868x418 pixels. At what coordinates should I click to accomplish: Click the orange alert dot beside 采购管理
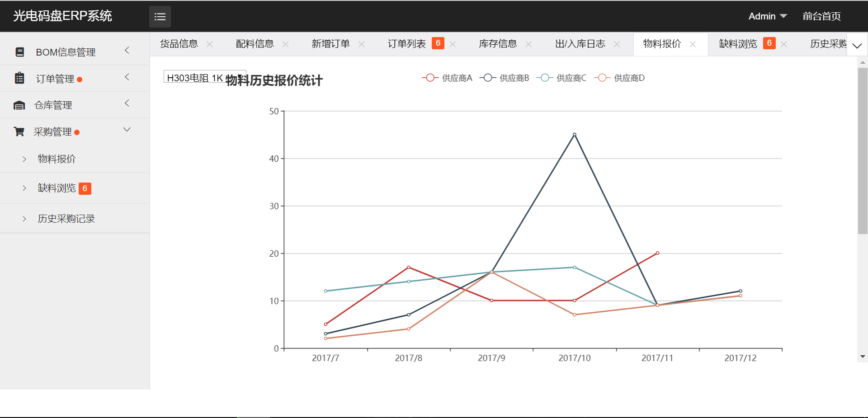coord(78,132)
